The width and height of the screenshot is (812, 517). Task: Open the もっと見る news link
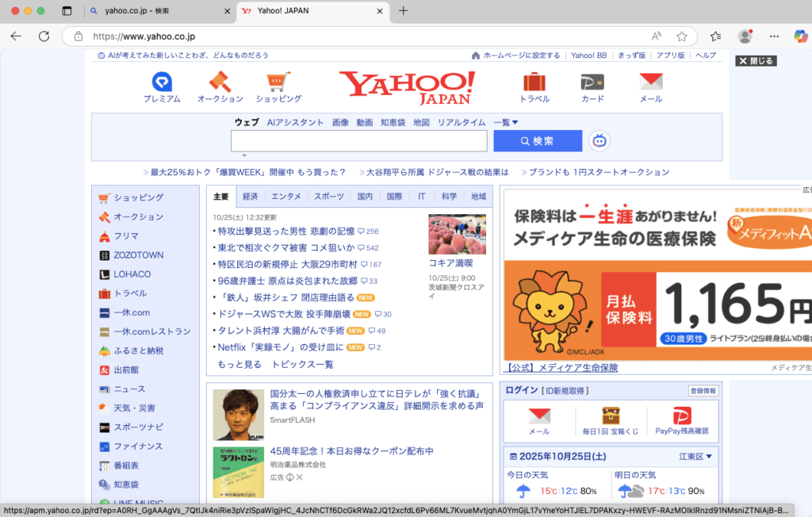click(239, 364)
